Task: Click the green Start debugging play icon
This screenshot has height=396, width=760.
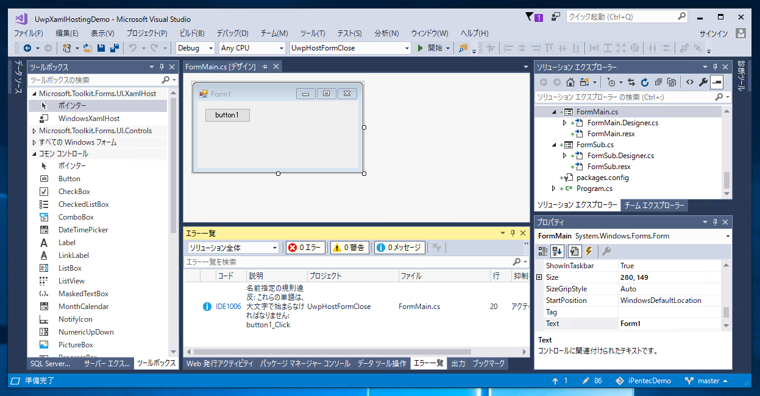Action: pyautogui.click(x=420, y=48)
